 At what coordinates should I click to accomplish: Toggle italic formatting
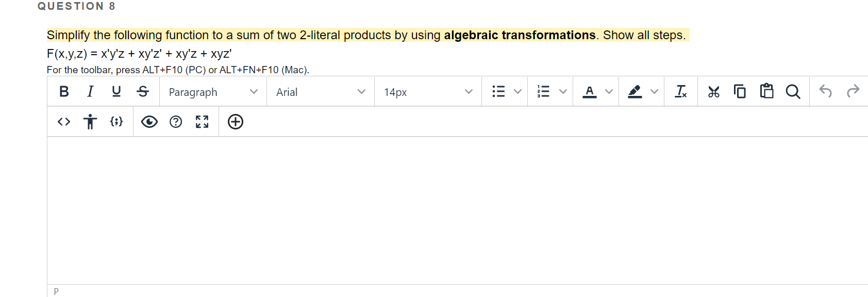(90, 91)
